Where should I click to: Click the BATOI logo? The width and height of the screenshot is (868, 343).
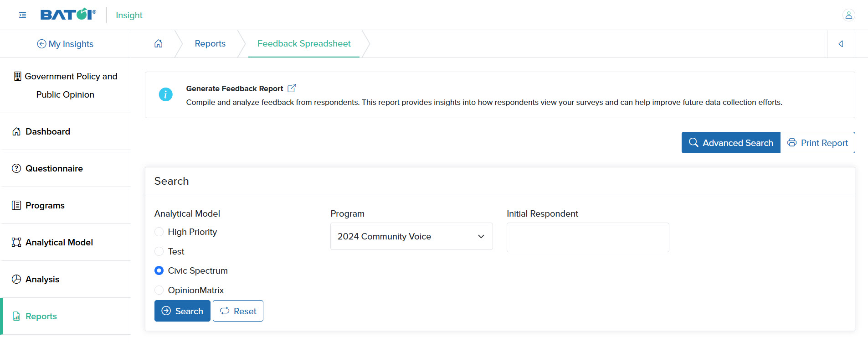(68, 15)
